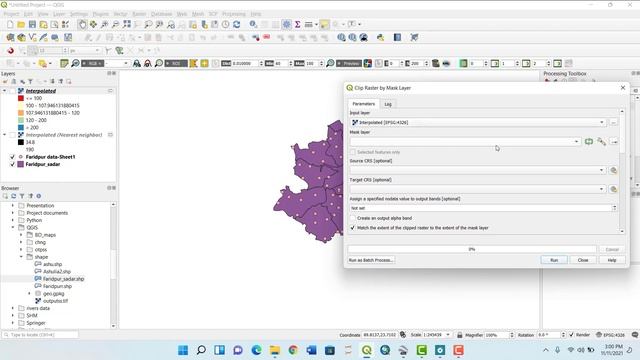Open the Vector menu

[120, 14]
